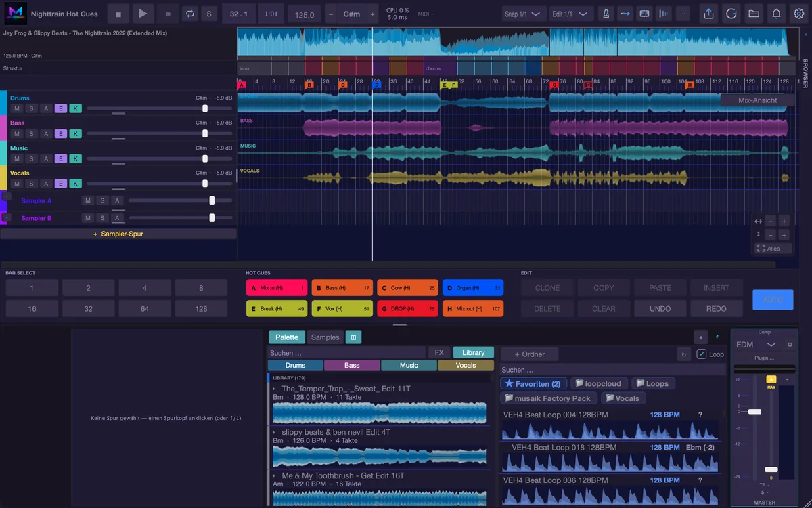Filter the library by Vocals
The width and height of the screenshot is (812, 508).
click(x=466, y=365)
